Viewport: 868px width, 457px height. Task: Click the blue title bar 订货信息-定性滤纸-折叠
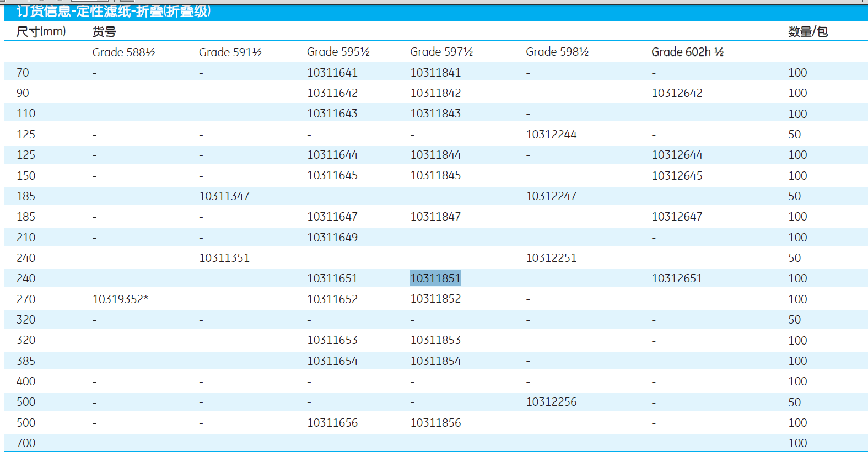(114, 12)
